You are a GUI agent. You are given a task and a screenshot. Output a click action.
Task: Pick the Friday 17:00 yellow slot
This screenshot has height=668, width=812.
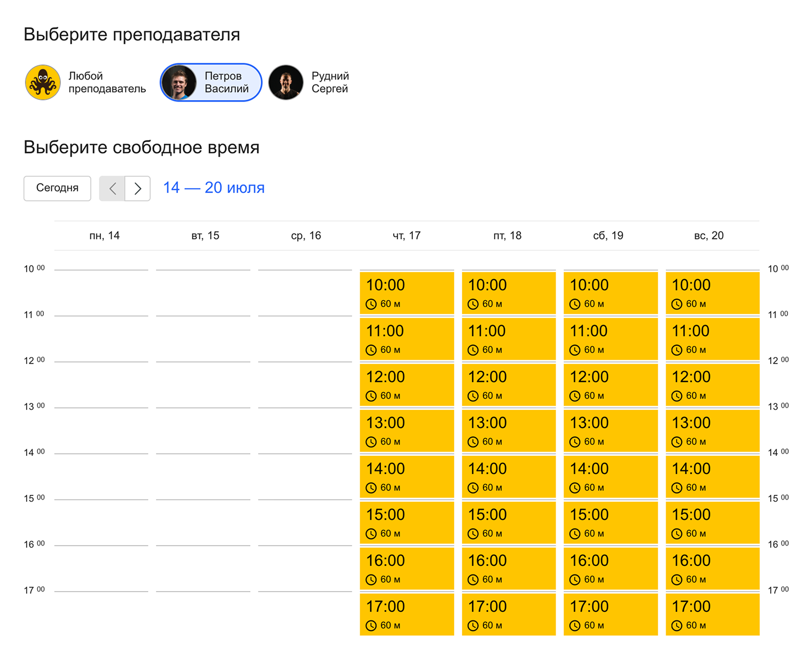click(x=509, y=615)
